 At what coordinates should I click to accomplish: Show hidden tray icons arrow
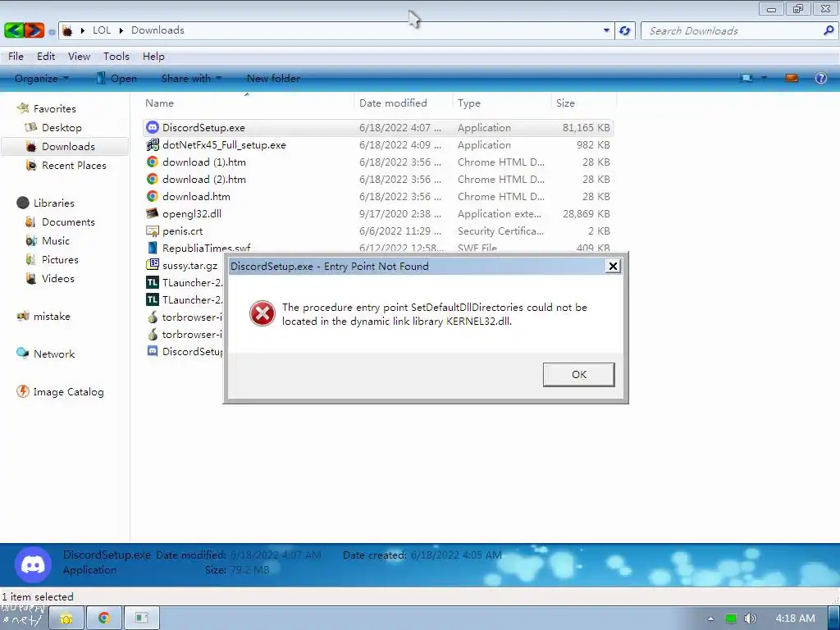point(710,619)
